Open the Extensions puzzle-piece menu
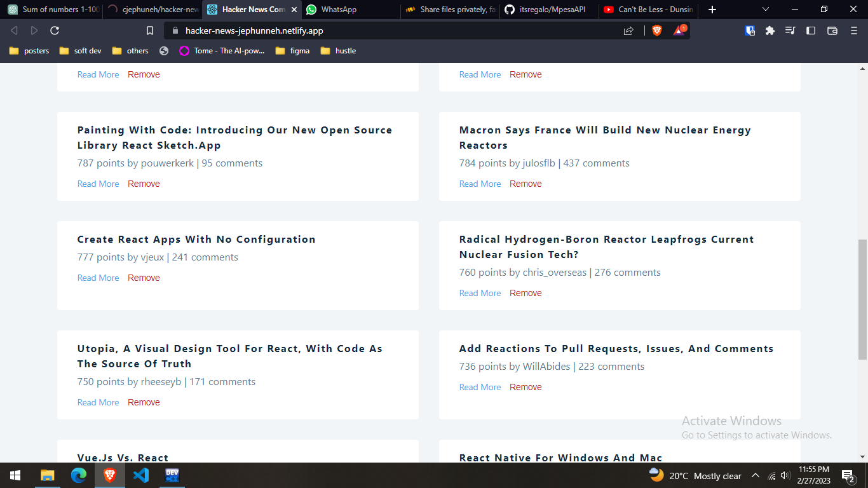868x488 pixels. (770, 30)
